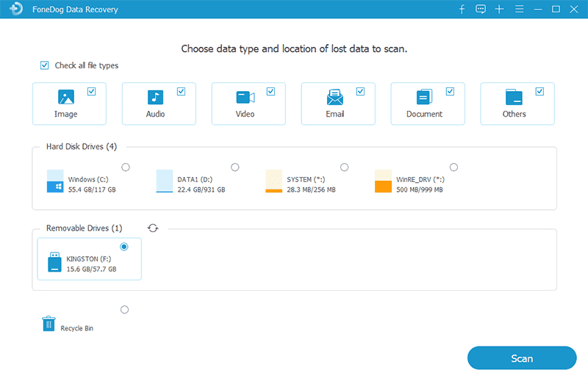Uncheck the Check all file types box
Screen dimensions: 588x384
[x=45, y=65]
